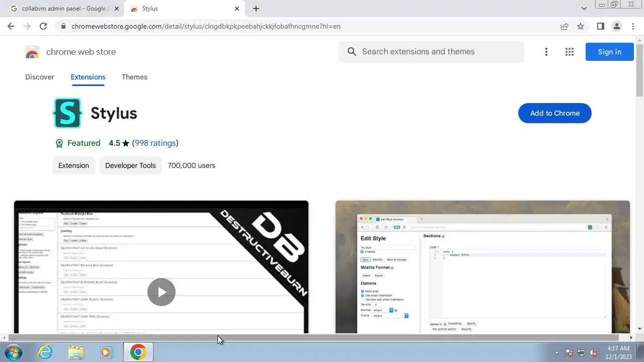Select the Stylus browser tab
The image size is (644, 362).
coord(184,9)
